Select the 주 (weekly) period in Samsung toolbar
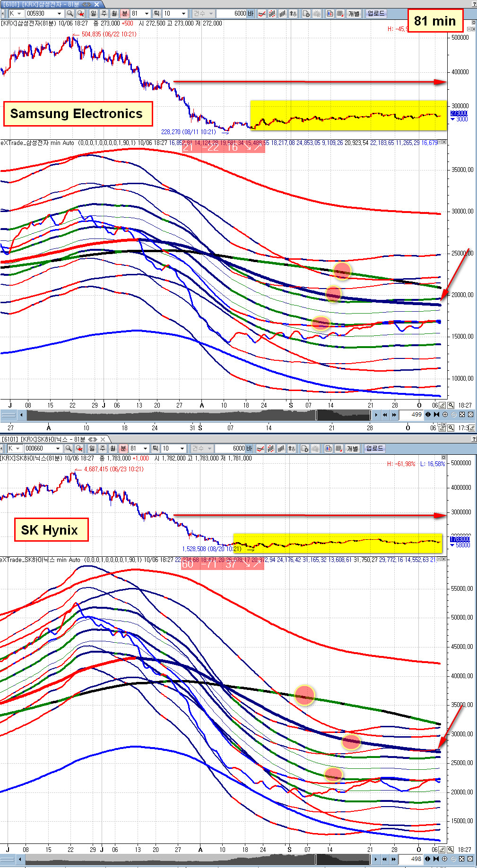 point(104,14)
